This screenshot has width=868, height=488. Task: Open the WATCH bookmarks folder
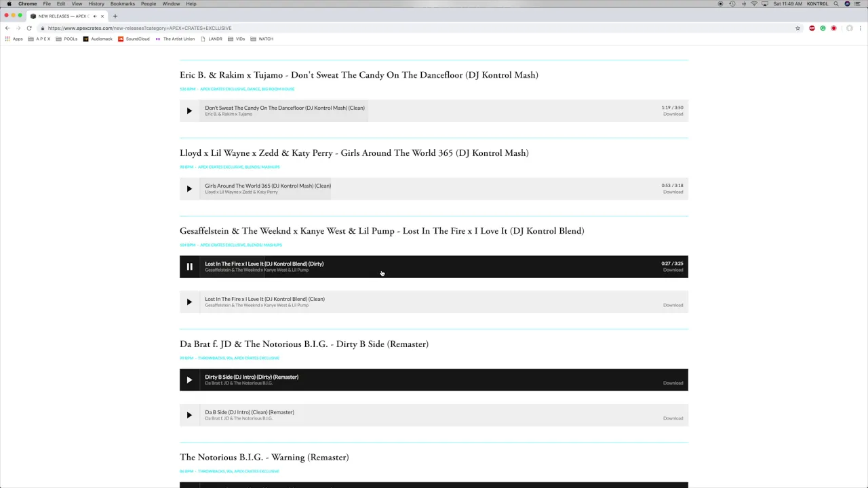pyautogui.click(x=262, y=39)
